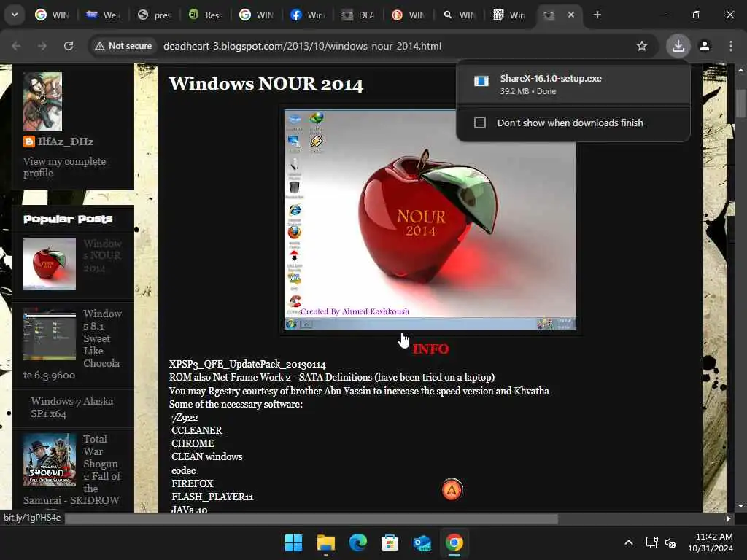Open the Windows 8.1 Sweet Like Chocolate thumbnail
The height and width of the screenshot is (560, 747).
50,334
